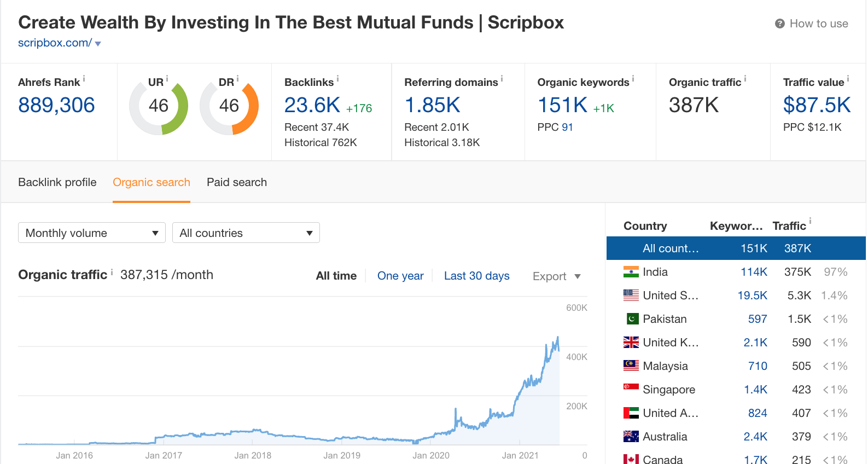This screenshot has width=868, height=464.
Task: Click the How to use help icon
Action: [x=779, y=24]
